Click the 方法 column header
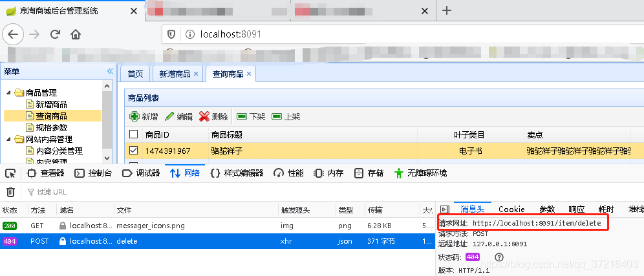This screenshot has width=644, height=276. tap(42, 210)
